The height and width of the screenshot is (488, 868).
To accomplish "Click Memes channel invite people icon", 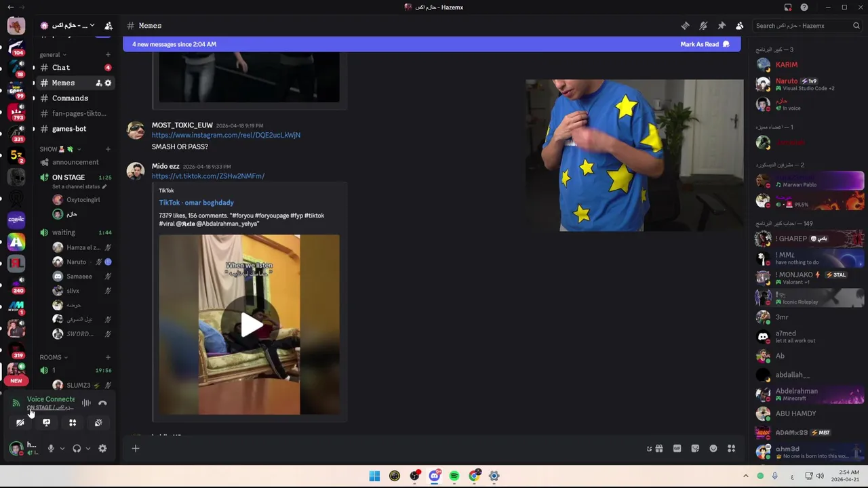I will [98, 83].
